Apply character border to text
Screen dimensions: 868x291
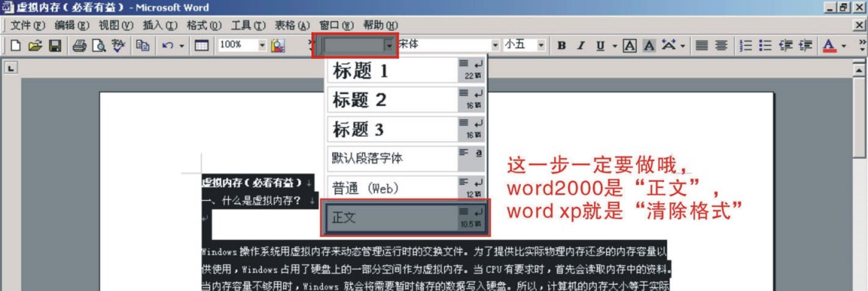click(629, 46)
